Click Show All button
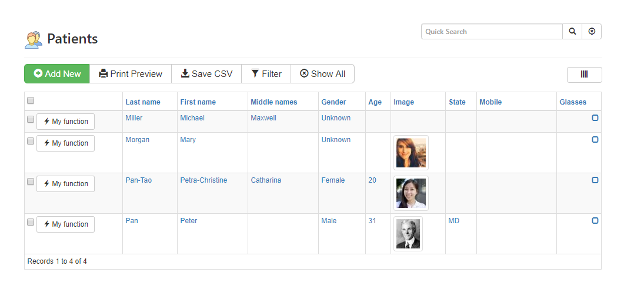The image size is (644, 306). coord(322,74)
